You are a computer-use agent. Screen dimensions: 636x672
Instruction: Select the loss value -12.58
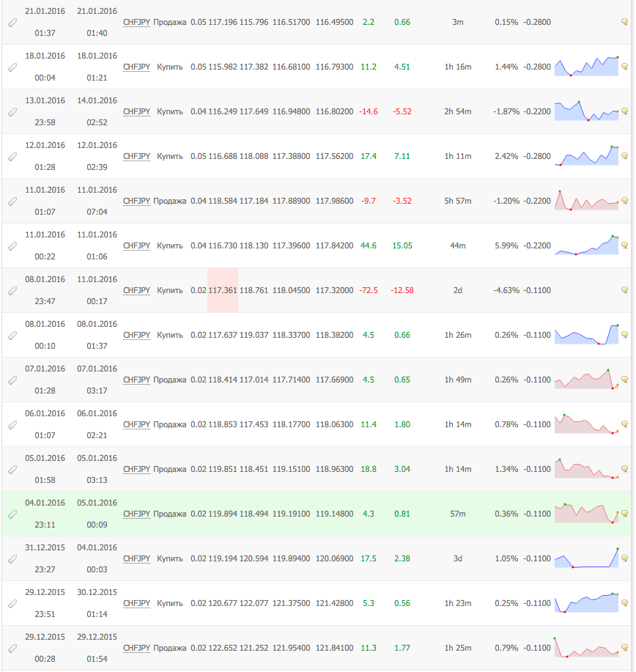[402, 290]
